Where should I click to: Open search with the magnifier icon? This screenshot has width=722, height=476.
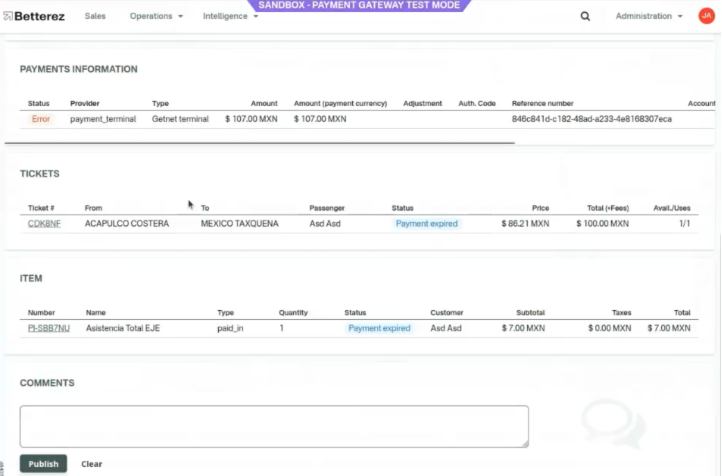click(x=585, y=16)
